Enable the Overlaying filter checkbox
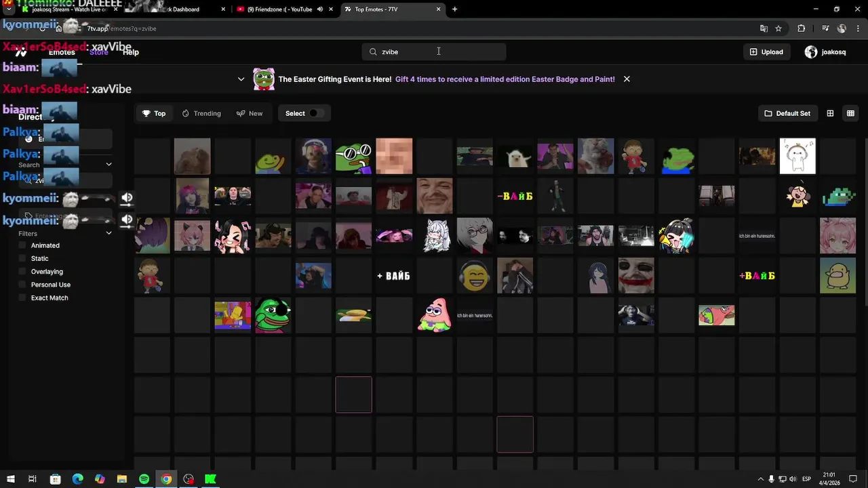 click(22, 272)
